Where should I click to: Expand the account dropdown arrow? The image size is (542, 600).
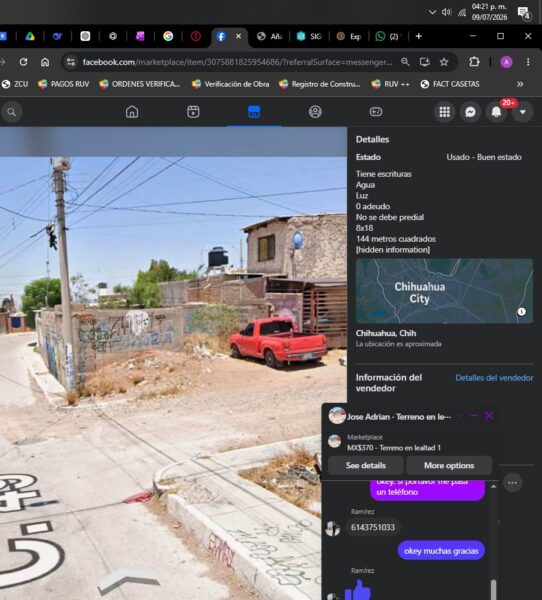[x=522, y=112]
